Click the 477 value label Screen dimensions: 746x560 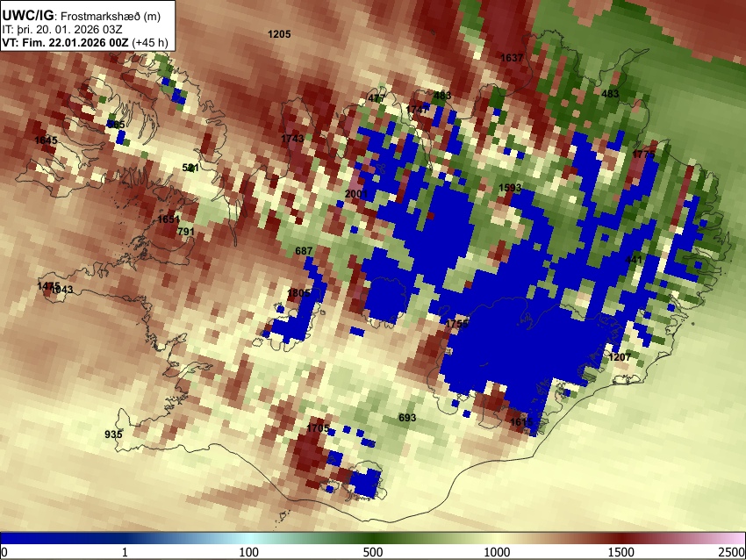click(377, 98)
